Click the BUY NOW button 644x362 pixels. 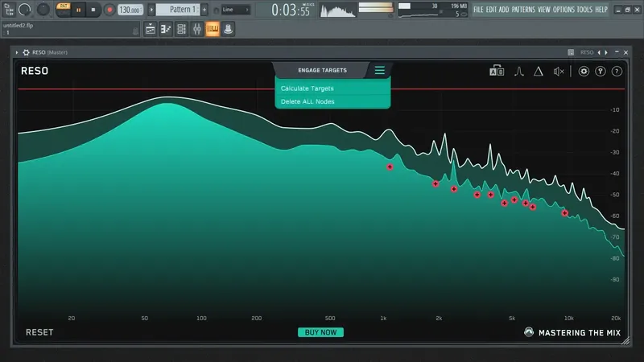coord(320,332)
